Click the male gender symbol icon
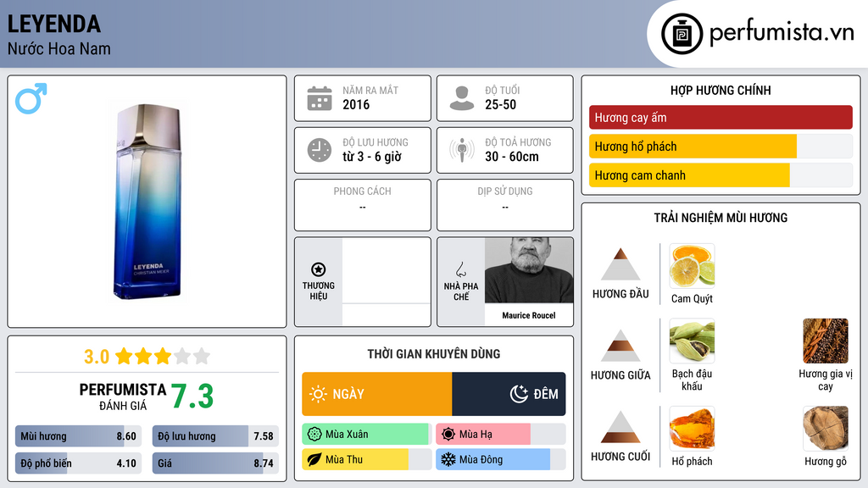Image resolution: width=868 pixels, height=488 pixels. pos(31,98)
